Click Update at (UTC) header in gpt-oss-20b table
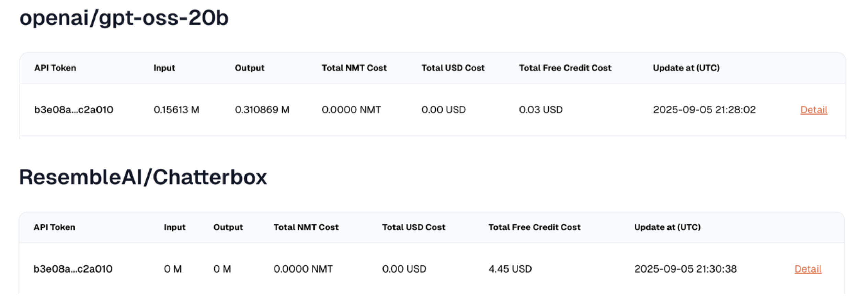 (686, 68)
